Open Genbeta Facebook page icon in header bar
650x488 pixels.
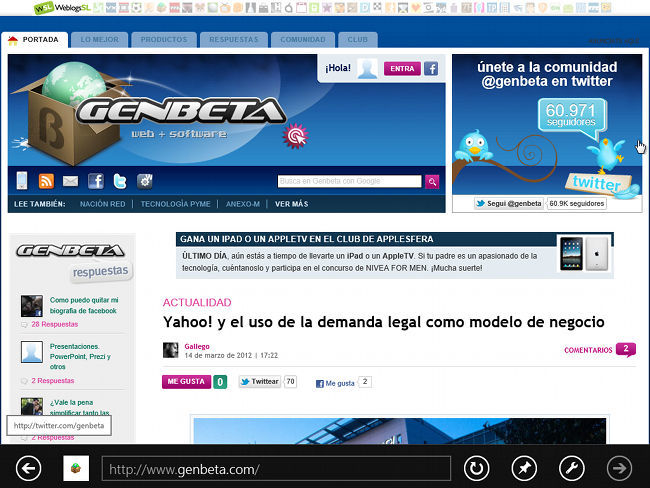tap(96, 181)
